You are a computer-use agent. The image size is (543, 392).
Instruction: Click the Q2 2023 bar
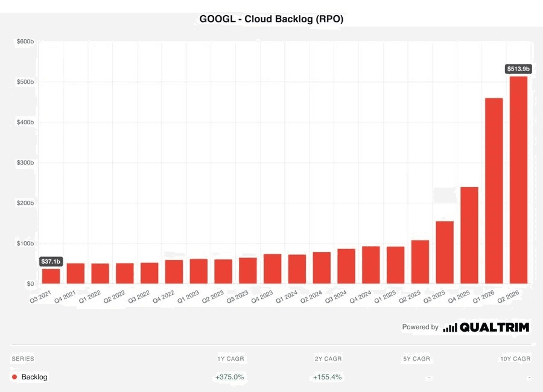[x=223, y=271]
